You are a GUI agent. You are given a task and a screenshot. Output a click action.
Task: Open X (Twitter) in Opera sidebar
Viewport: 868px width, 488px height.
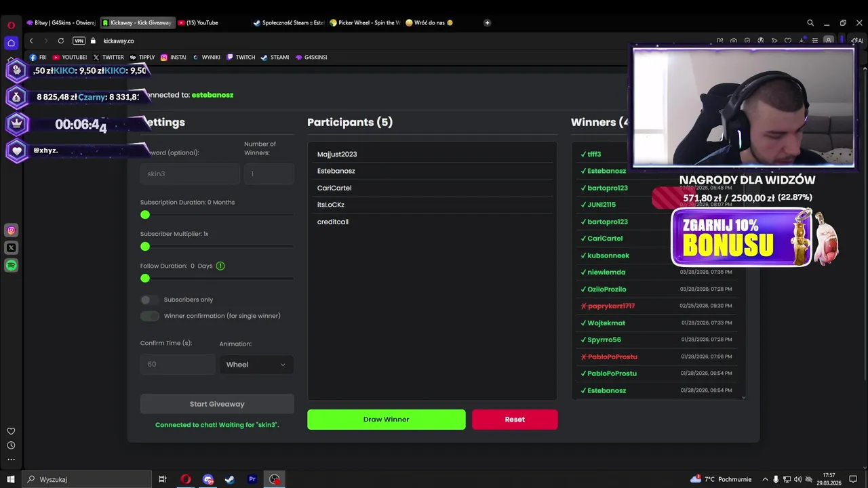tap(11, 248)
